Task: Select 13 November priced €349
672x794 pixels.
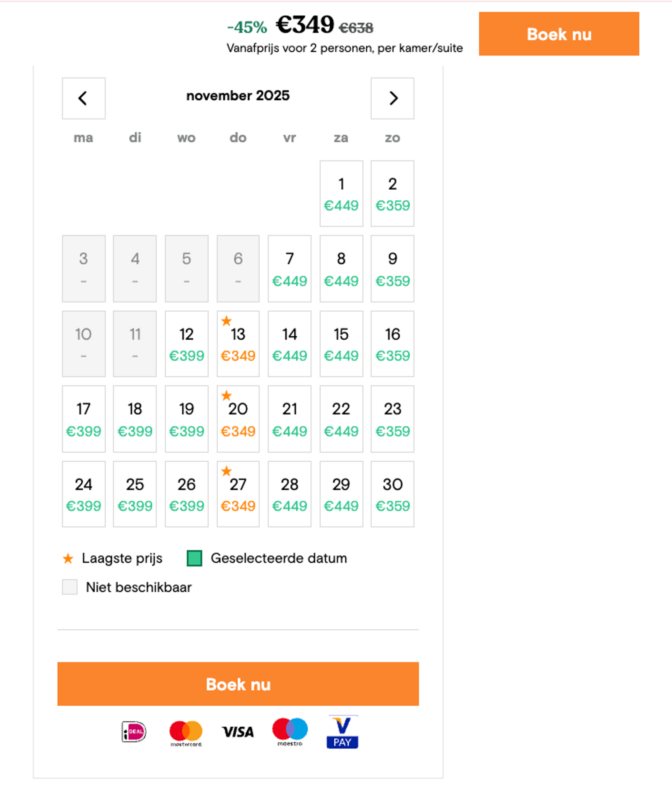Action: pyautogui.click(x=238, y=344)
